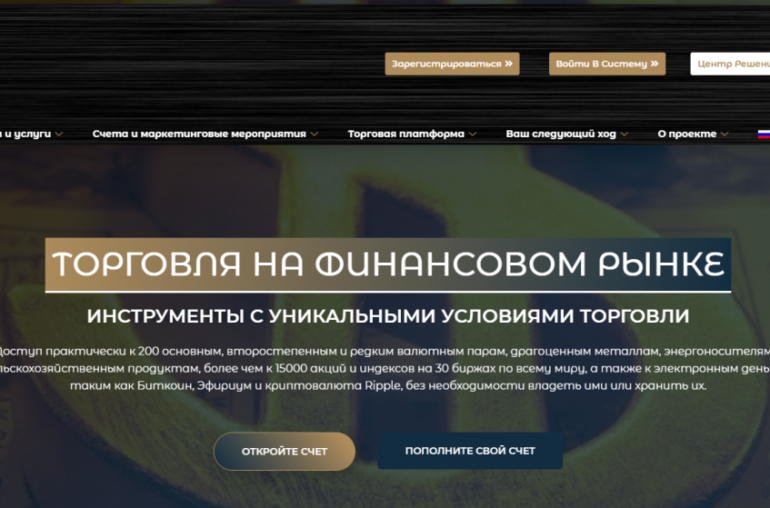
Task: Click the text line mentioning '200 основным'
Action: coord(385,351)
